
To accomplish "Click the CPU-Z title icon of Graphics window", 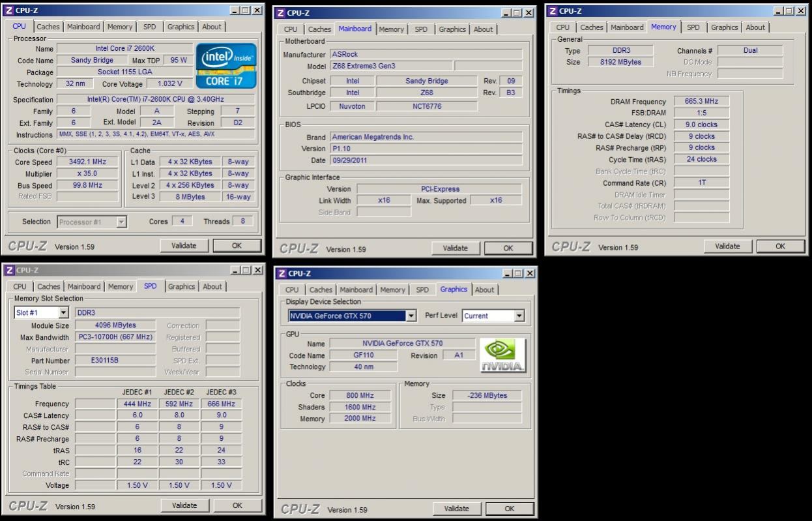I will (282, 273).
